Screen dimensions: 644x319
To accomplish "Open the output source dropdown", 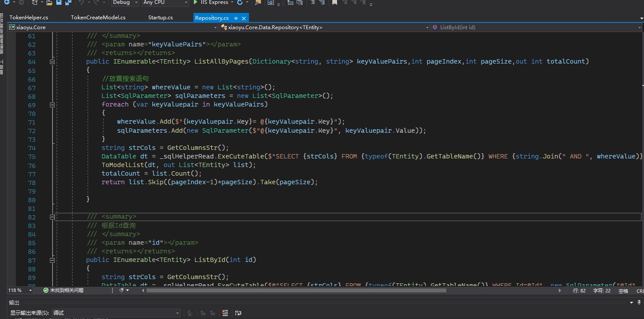I will pyautogui.click(x=116, y=313).
